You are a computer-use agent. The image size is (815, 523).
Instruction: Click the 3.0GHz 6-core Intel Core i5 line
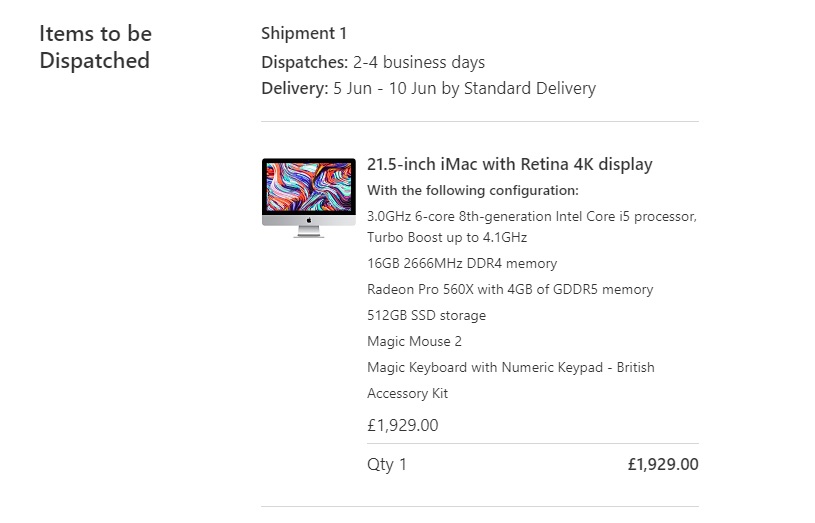tap(531, 216)
